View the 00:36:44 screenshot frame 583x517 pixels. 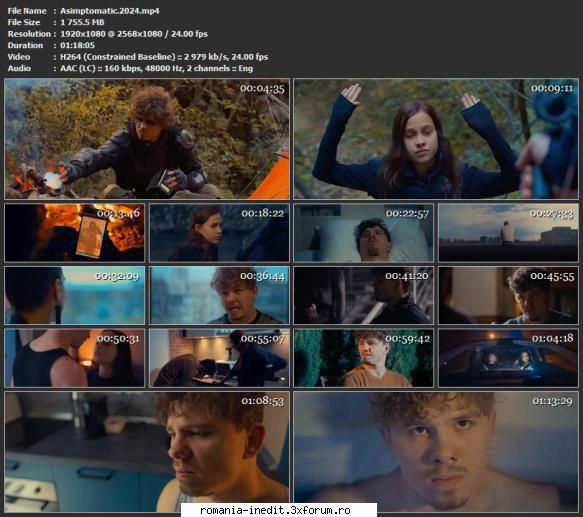tap(219, 295)
